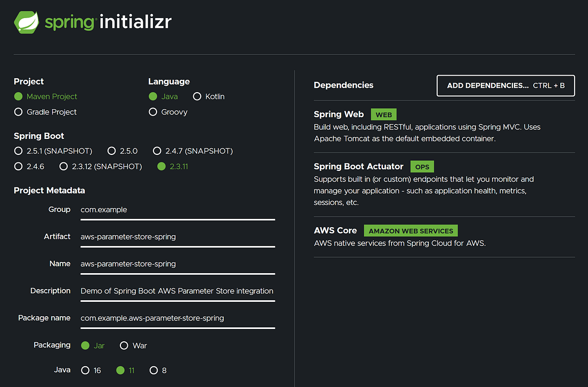
Task: Select Gradle Project
Action: pos(18,112)
